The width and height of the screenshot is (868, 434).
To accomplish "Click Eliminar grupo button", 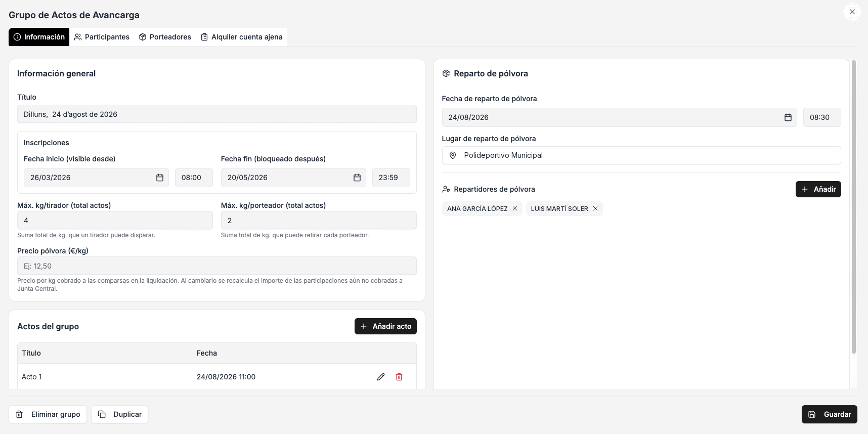I will pyautogui.click(x=48, y=414).
